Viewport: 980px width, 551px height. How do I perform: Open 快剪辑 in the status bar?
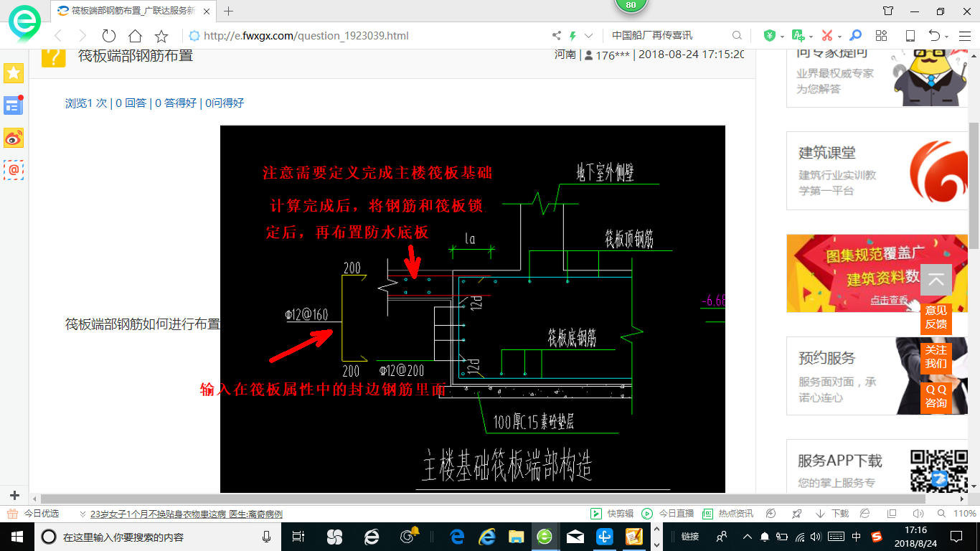pos(612,514)
